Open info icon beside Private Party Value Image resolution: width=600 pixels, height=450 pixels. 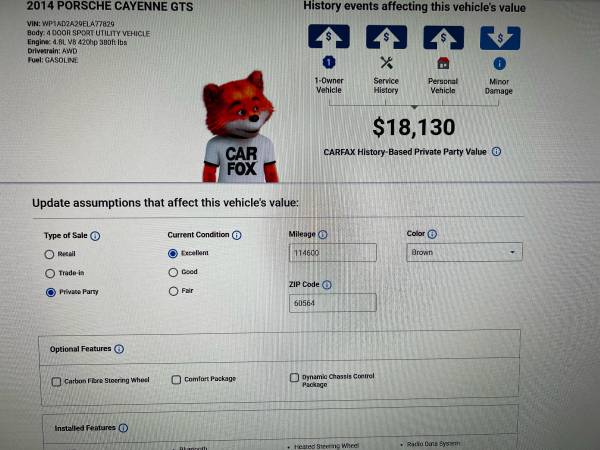coord(496,152)
